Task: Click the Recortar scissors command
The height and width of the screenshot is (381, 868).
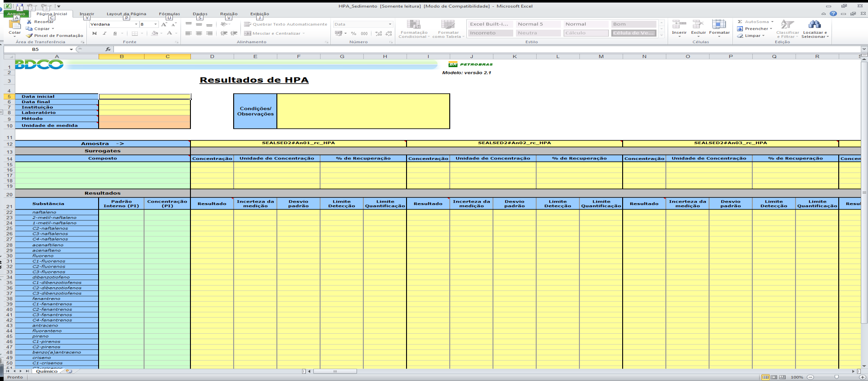Action: click(40, 22)
